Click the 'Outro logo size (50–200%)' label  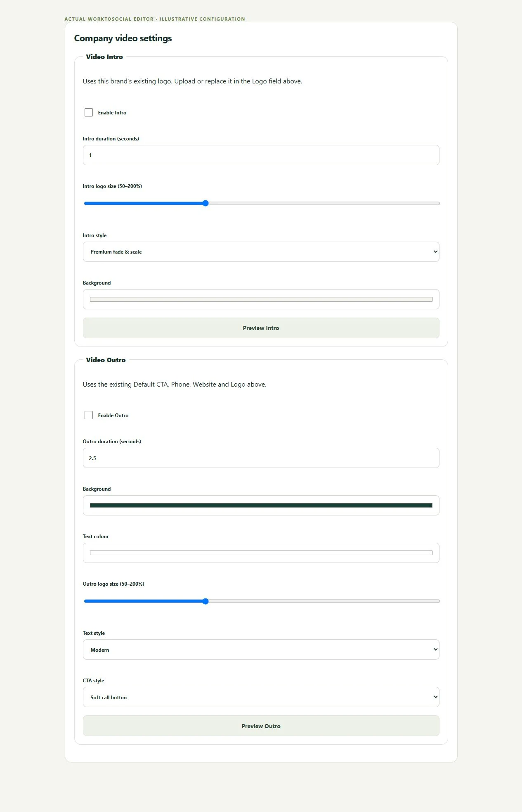pos(113,584)
